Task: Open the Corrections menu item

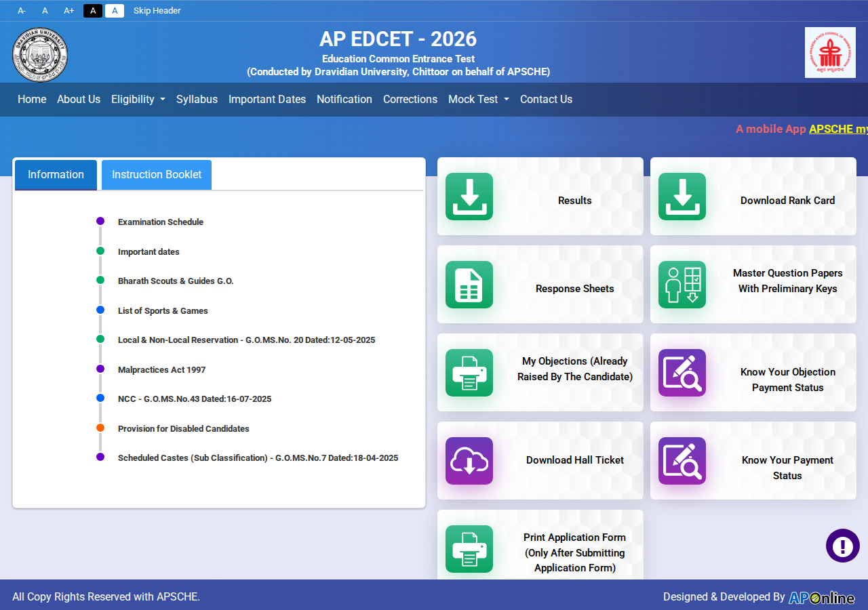Action: pos(410,99)
